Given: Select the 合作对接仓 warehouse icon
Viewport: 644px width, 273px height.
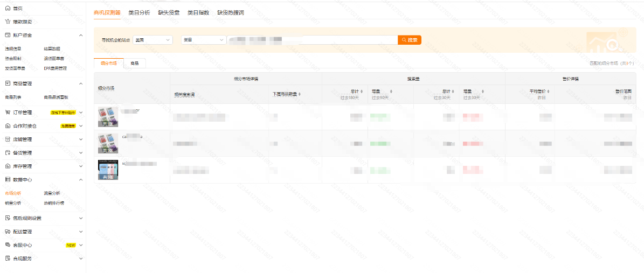Looking at the screenshot, I should pyautogui.click(x=8, y=125).
